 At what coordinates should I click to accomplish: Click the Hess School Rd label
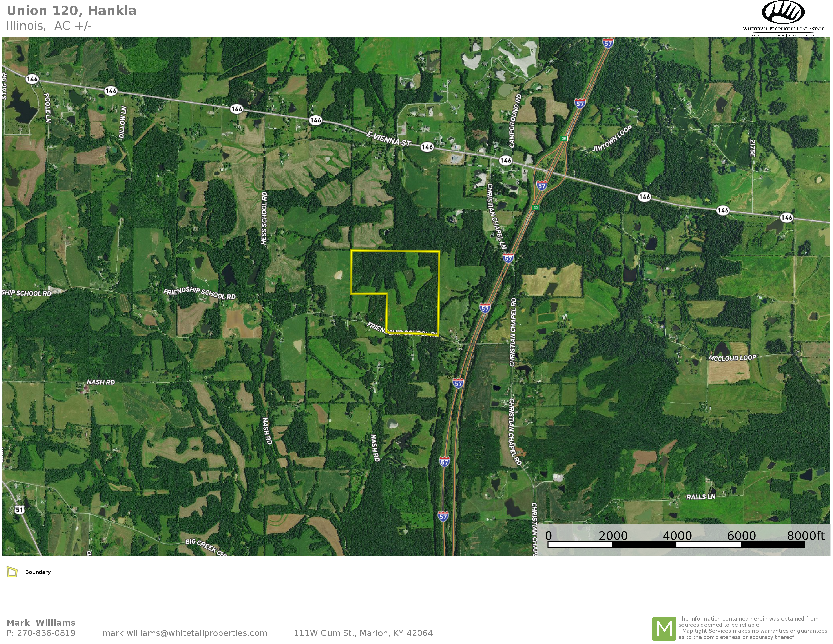pyautogui.click(x=264, y=218)
